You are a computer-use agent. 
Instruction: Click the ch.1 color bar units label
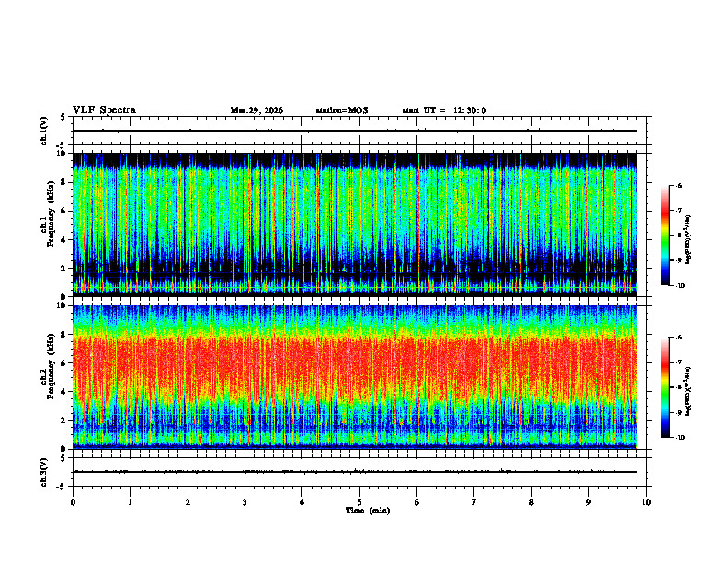(x=688, y=239)
